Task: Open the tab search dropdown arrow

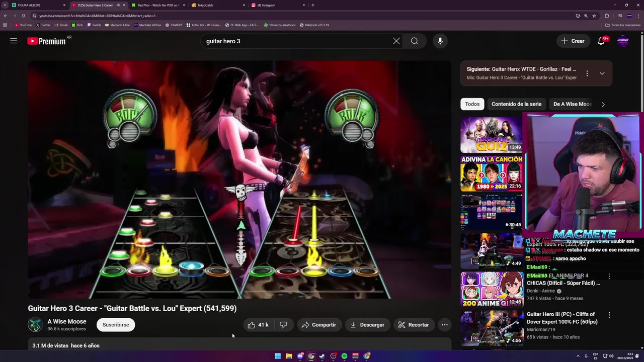Action: click(x=5, y=5)
